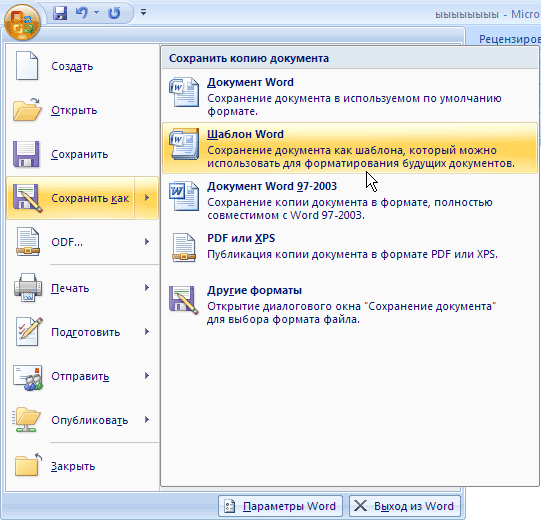Expand the Опубликовать submenu arrow
The image size is (541, 525).
[147, 419]
